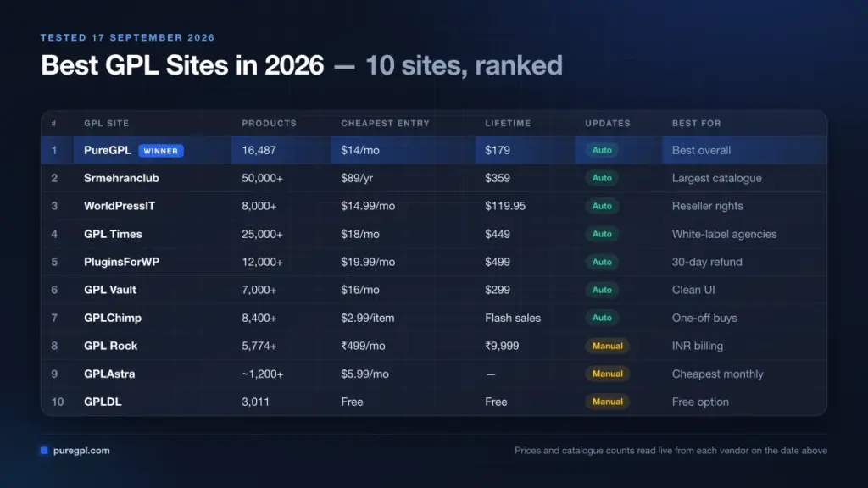Select the GPLDL site name
The width and height of the screenshot is (868, 488).
pos(103,402)
